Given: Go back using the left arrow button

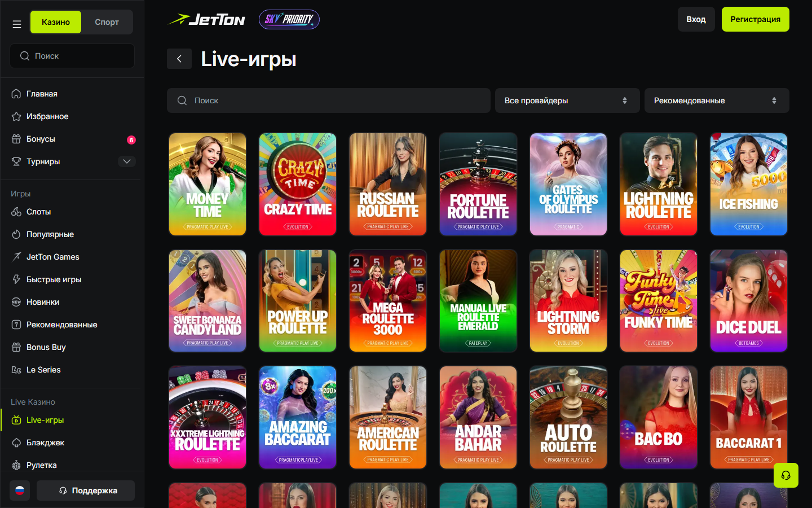Looking at the screenshot, I should pos(179,59).
